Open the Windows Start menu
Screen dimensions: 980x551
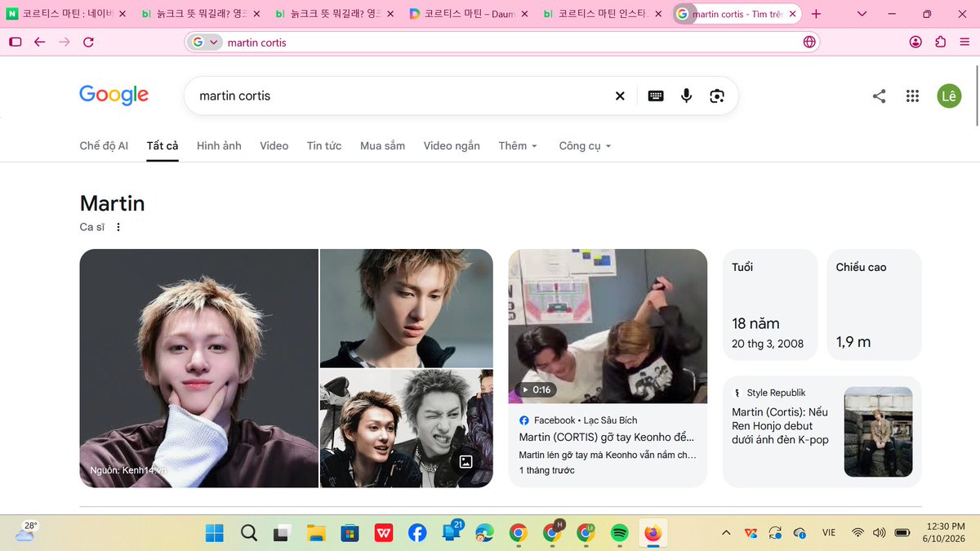tap(215, 534)
